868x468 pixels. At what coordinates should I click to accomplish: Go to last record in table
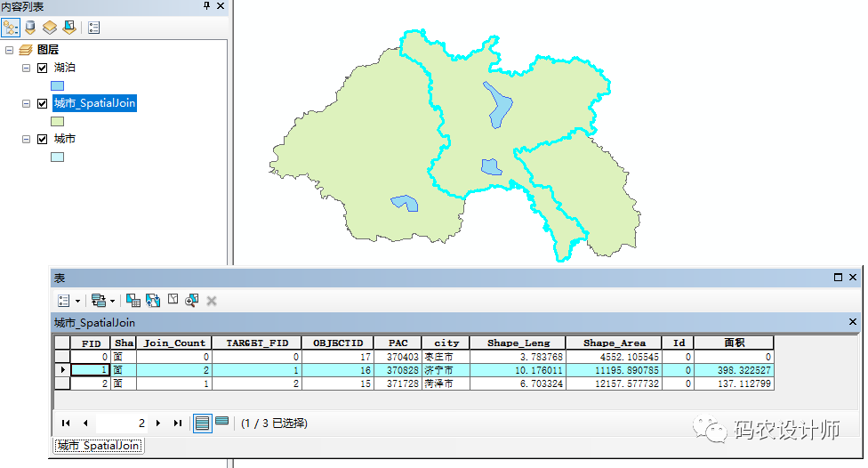178,424
